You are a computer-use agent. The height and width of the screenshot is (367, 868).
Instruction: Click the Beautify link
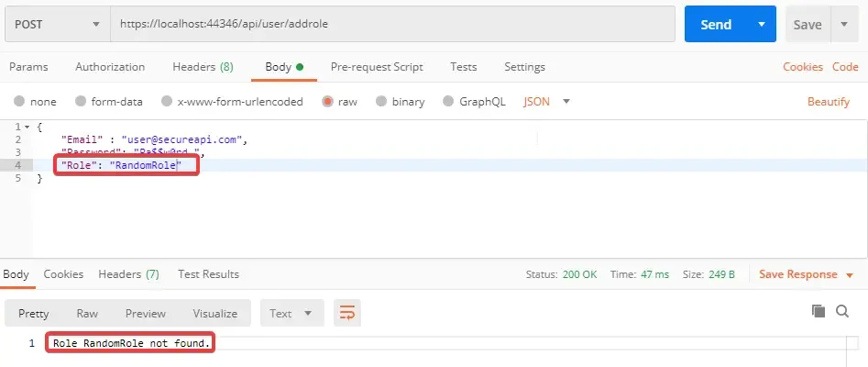coord(828,102)
